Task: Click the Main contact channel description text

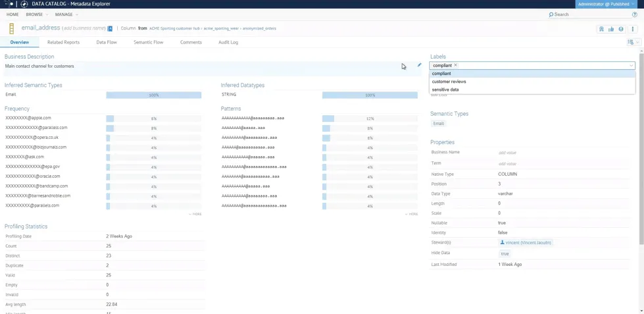Action: click(39, 66)
